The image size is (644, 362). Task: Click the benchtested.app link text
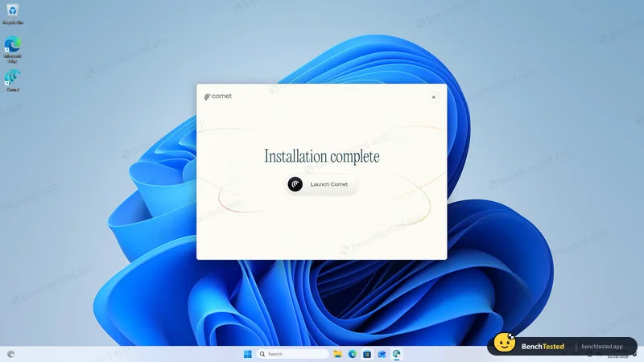(x=602, y=347)
